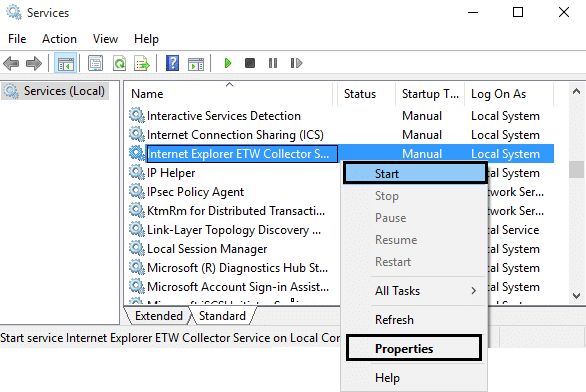Click the Restart Service toolbar icon

point(296,63)
